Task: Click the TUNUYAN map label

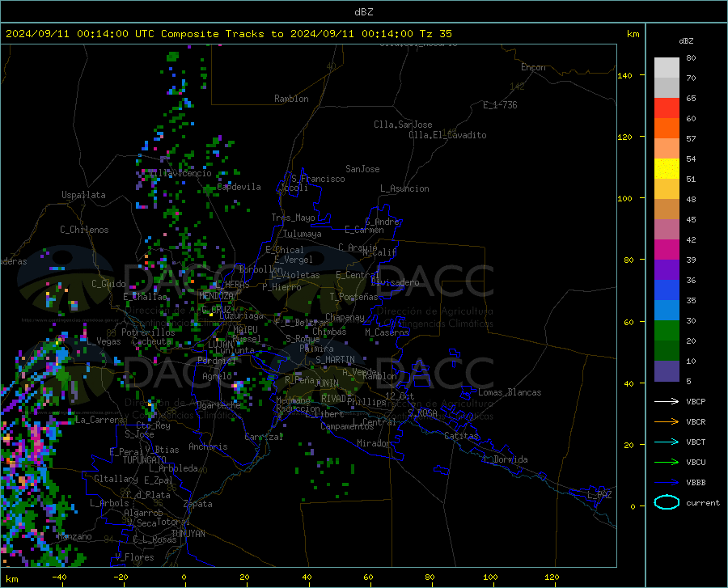Action: tap(188, 534)
